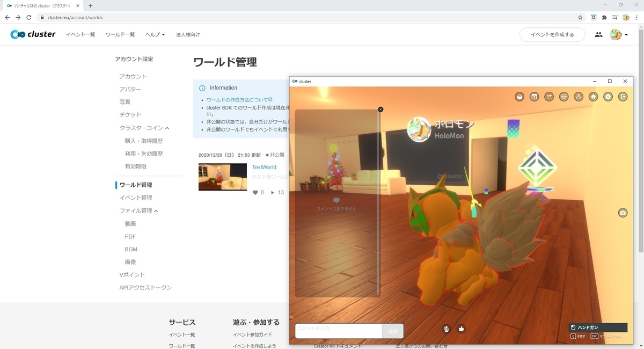
Task: Click the camera icon in cluster window
Action: pos(623,213)
